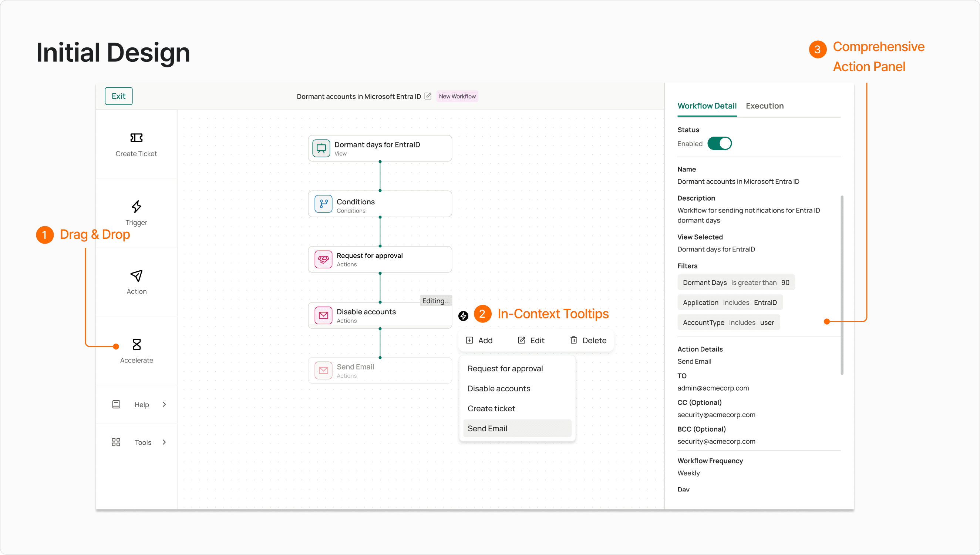Expand the Tools menu chevron
This screenshot has width=980, height=555.
coord(164,442)
